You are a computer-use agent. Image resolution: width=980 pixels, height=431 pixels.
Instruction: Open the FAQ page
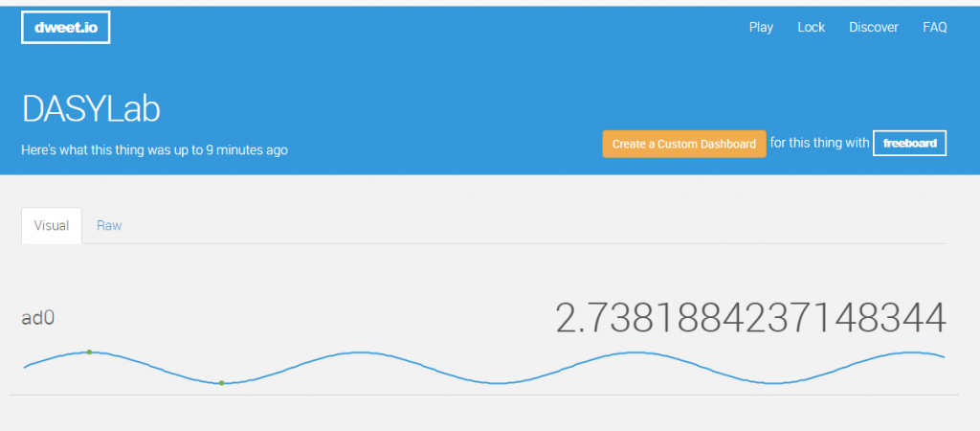(x=934, y=28)
